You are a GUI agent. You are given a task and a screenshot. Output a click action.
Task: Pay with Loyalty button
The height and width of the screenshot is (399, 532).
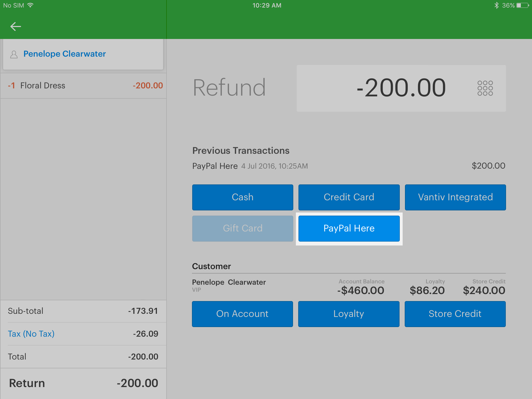point(349,314)
